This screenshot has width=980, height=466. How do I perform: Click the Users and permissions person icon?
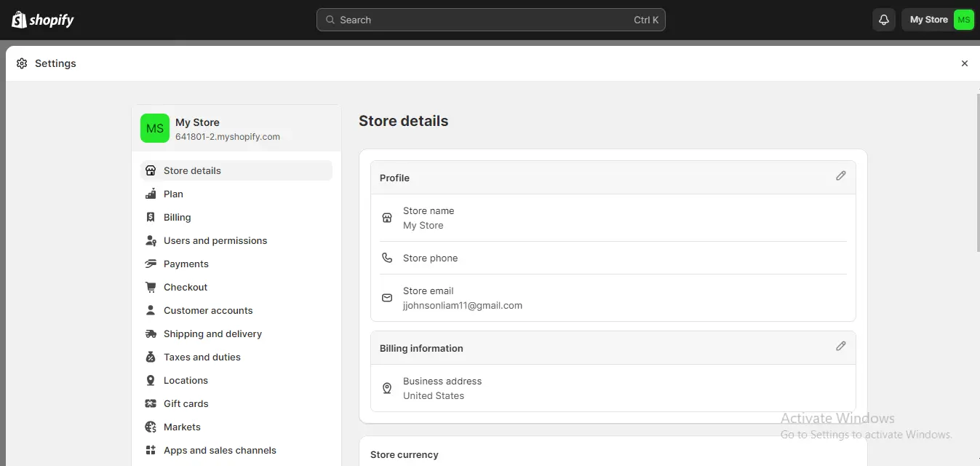(151, 240)
